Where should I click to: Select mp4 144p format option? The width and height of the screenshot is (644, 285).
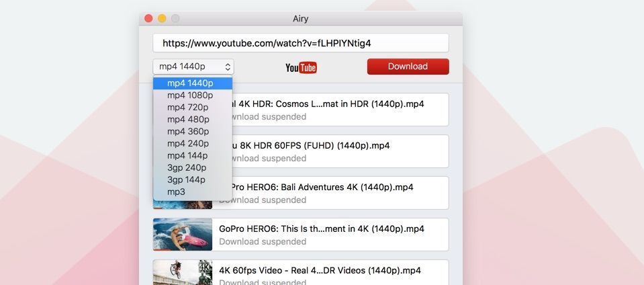193,155
